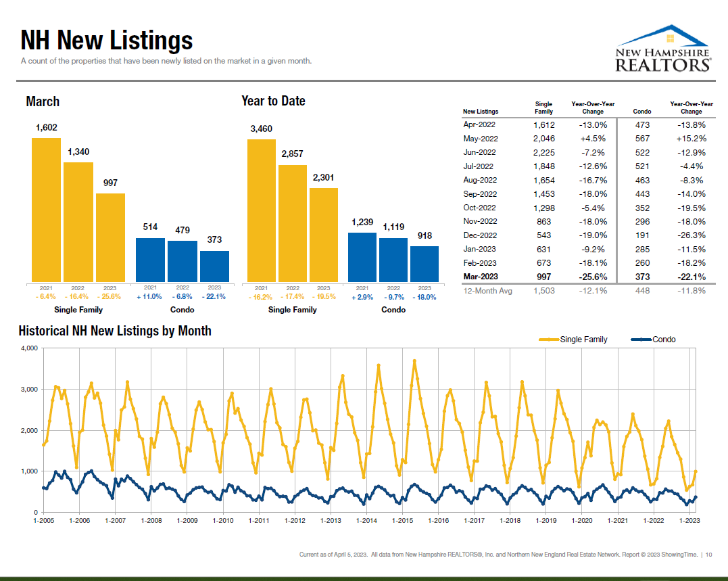Click the March 2021 Condo bar (514)
This screenshot has width=728, height=581.
coord(150,260)
